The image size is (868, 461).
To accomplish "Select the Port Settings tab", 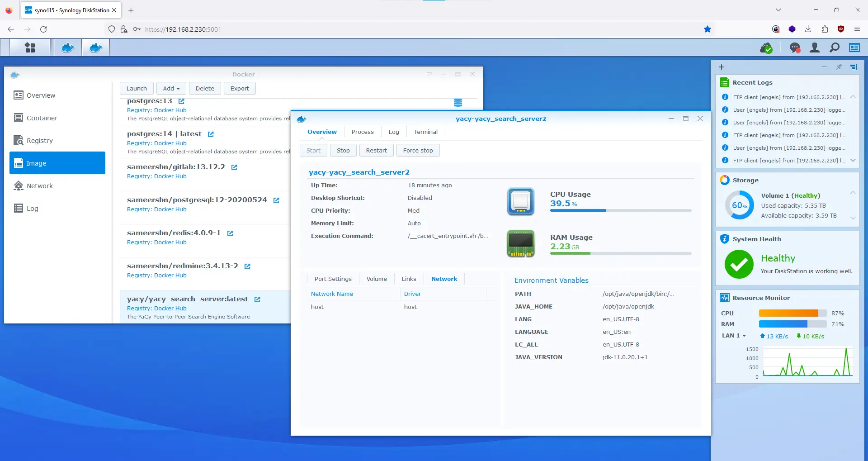I will [x=333, y=279].
